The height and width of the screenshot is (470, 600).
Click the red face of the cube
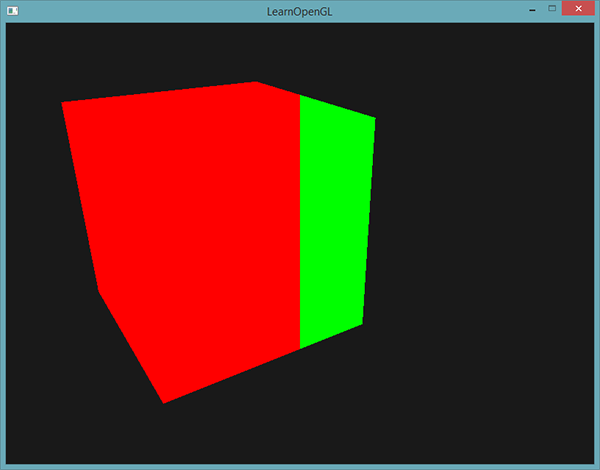pyautogui.click(x=190, y=230)
